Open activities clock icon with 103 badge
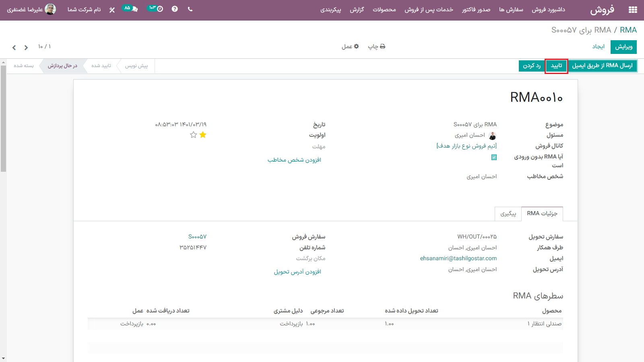 coord(156,9)
